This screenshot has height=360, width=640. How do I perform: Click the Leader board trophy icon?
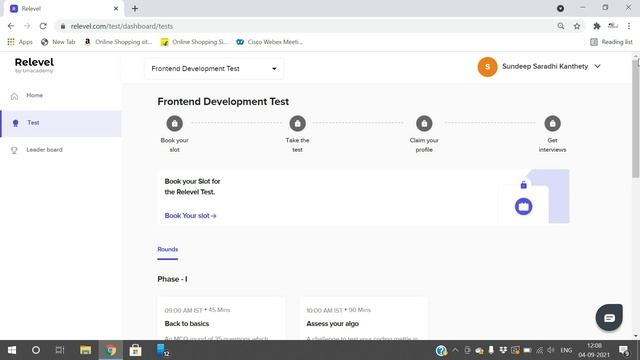pos(14,150)
